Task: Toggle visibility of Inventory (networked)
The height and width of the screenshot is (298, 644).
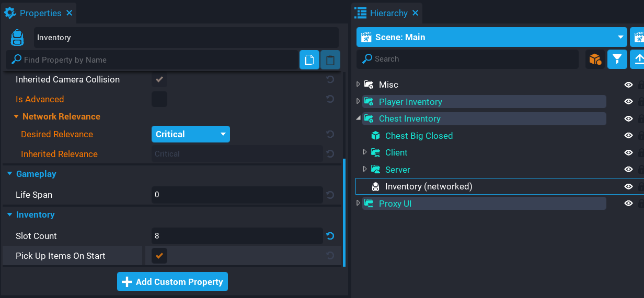Action: (628, 186)
